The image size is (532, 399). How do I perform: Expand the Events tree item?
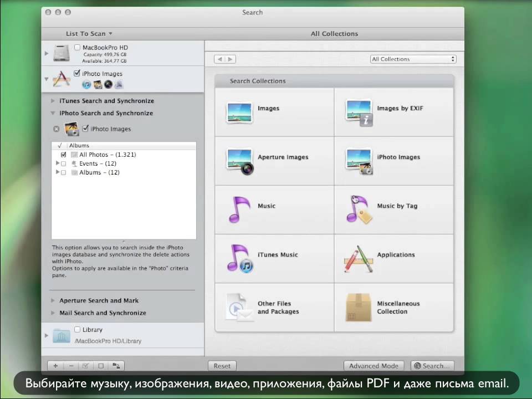[x=57, y=163]
